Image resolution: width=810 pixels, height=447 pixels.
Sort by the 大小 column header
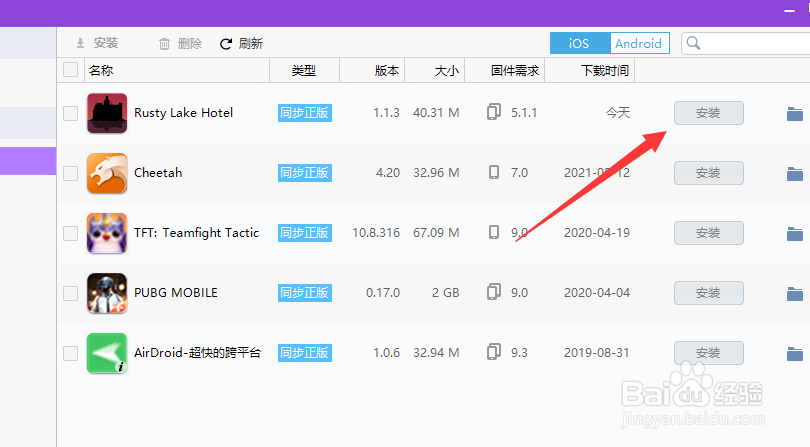(434, 70)
